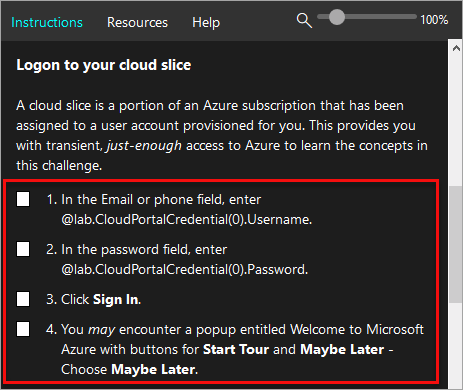Viewport: 463px width, 390px height.
Task: Click the CloudPortalCredential Username text
Action: click(x=187, y=219)
